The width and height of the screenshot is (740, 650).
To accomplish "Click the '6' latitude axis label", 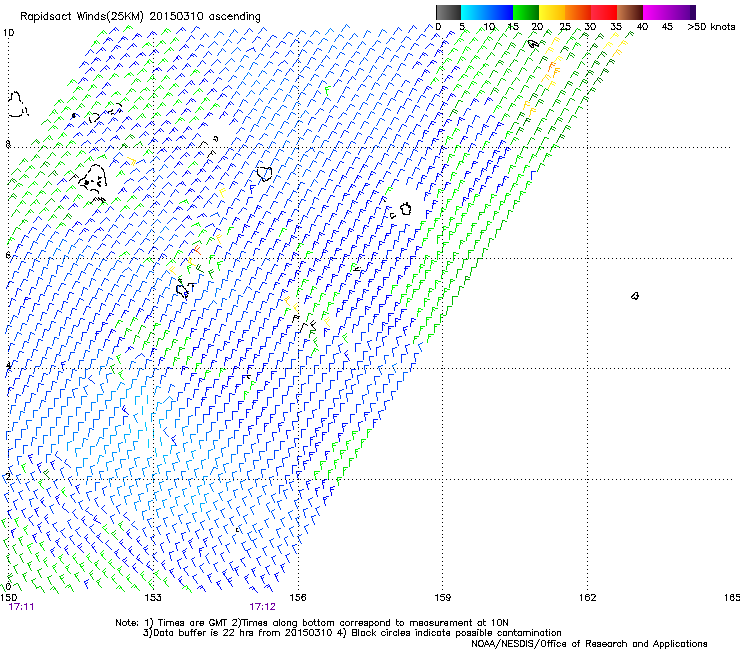I will pos(8,255).
